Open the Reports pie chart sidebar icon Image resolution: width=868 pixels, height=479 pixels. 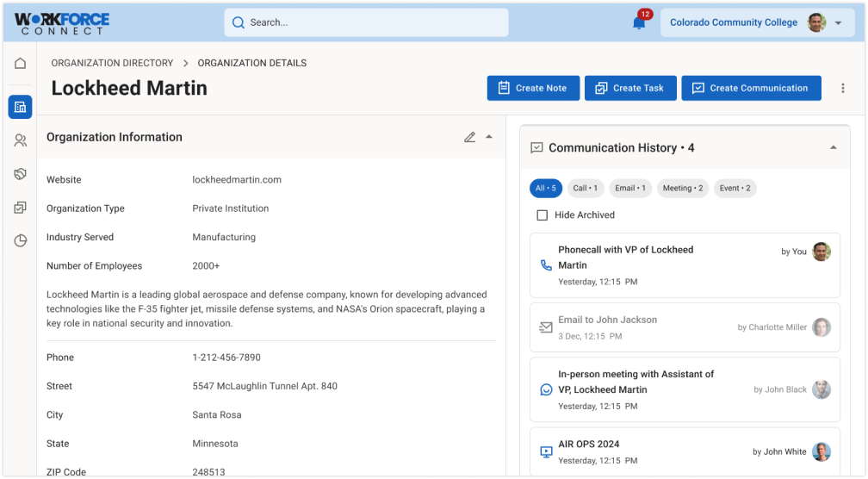pyautogui.click(x=21, y=240)
